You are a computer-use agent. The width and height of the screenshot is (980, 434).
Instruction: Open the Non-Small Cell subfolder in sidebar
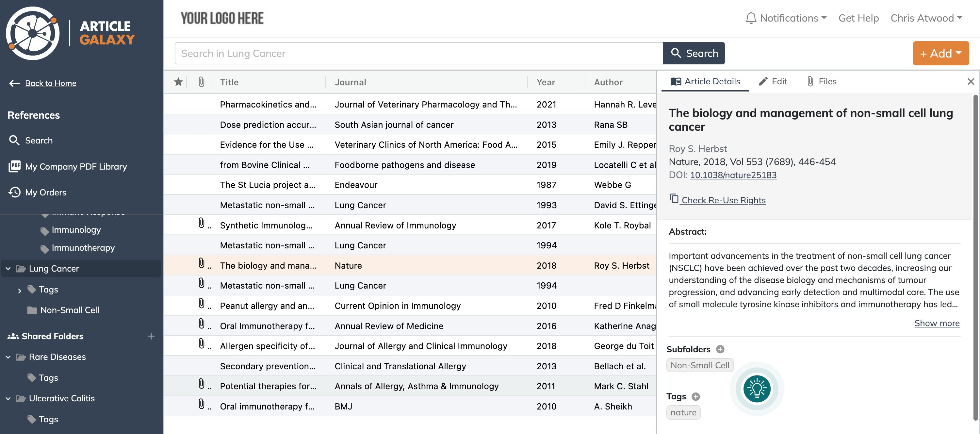pyautogui.click(x=70, y=310)
